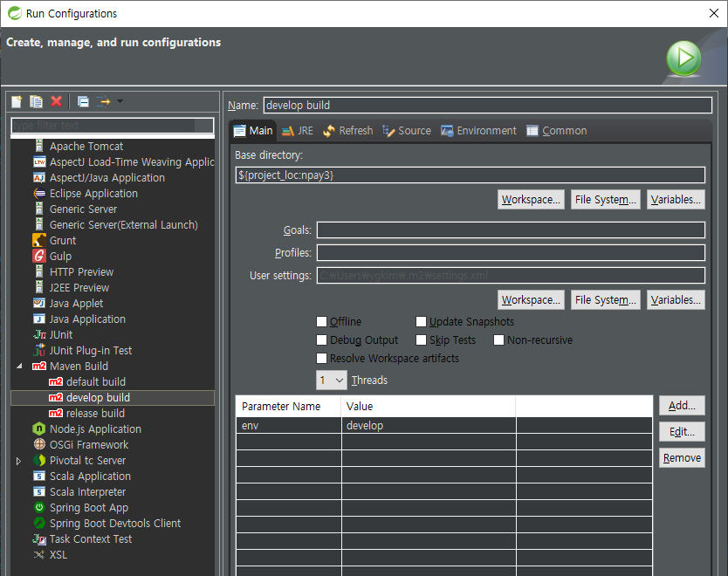Click the Maven Build m2 icon
Viewport: 728px width, 576px height.
point(39,366)
